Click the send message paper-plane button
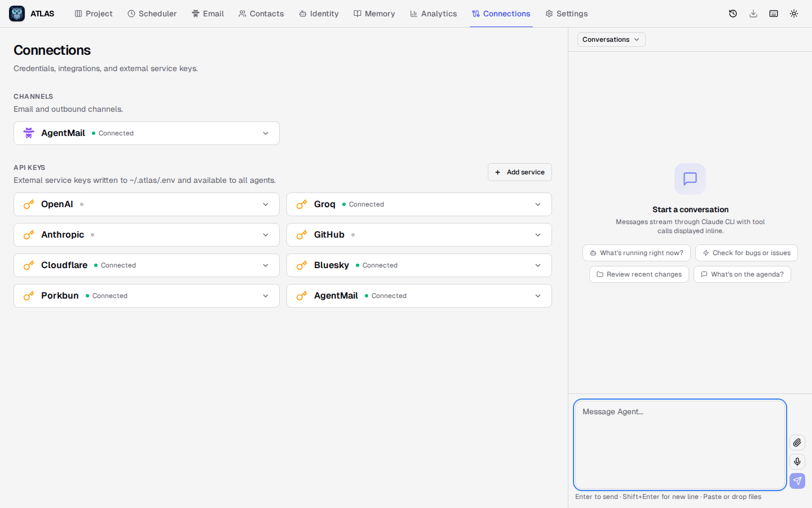812x508 pixels. tap(797, 481)
